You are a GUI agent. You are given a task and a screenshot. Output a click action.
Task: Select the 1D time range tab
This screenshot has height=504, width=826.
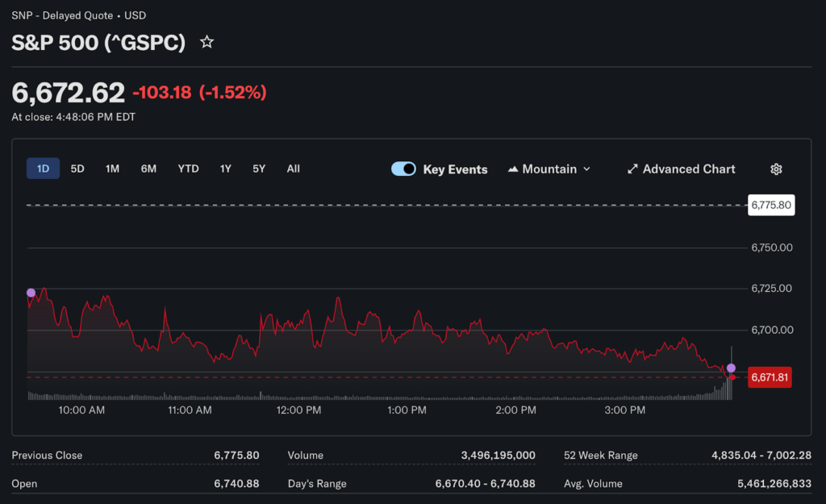43,169
